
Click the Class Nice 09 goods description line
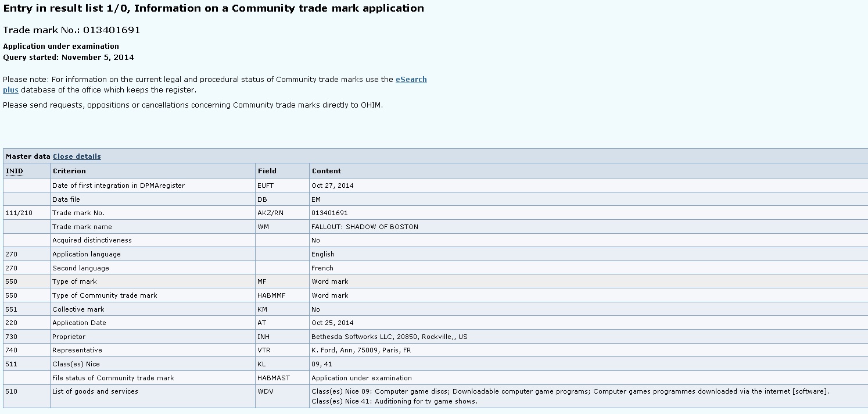(x=571, y=391)
